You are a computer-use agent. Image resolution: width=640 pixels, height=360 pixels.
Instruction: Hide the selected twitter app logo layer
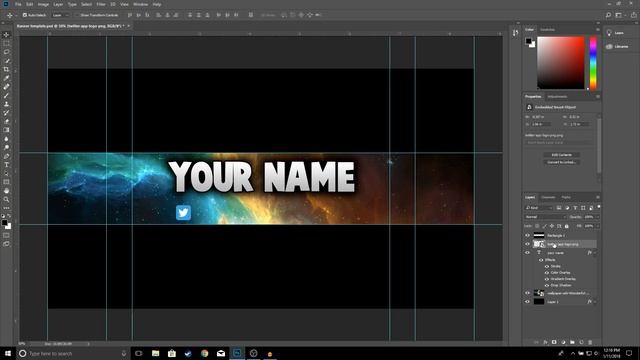527,244
